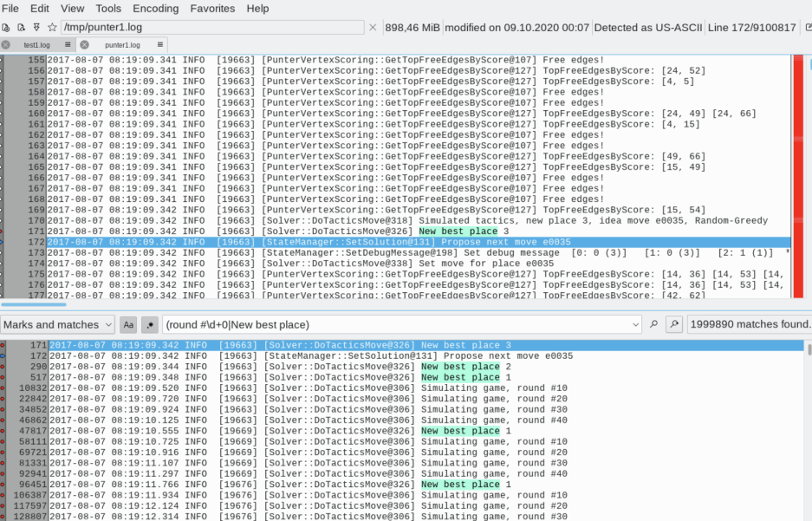Open the Encoding menu
The image size is (812, 521).
coord(155,8)
